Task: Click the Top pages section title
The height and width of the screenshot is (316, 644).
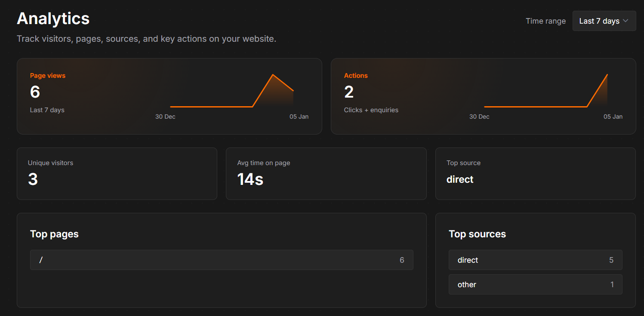Action: (x=54, y=234)
